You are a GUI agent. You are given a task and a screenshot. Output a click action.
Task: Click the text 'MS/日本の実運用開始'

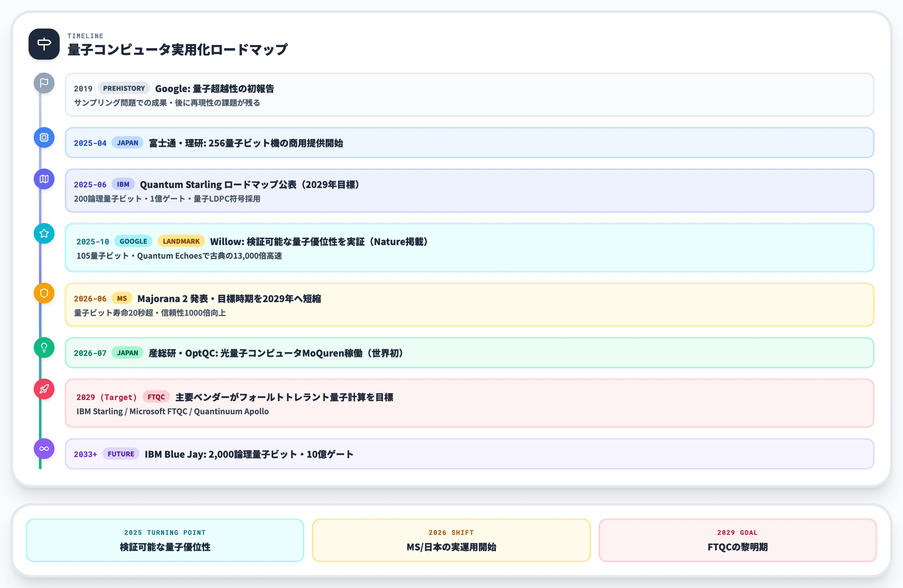pyautogui.click(x=451, y=547)
